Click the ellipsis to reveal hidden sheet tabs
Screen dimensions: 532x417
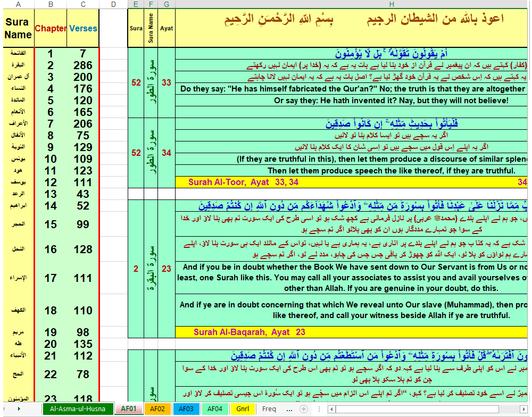pos(289,409)
